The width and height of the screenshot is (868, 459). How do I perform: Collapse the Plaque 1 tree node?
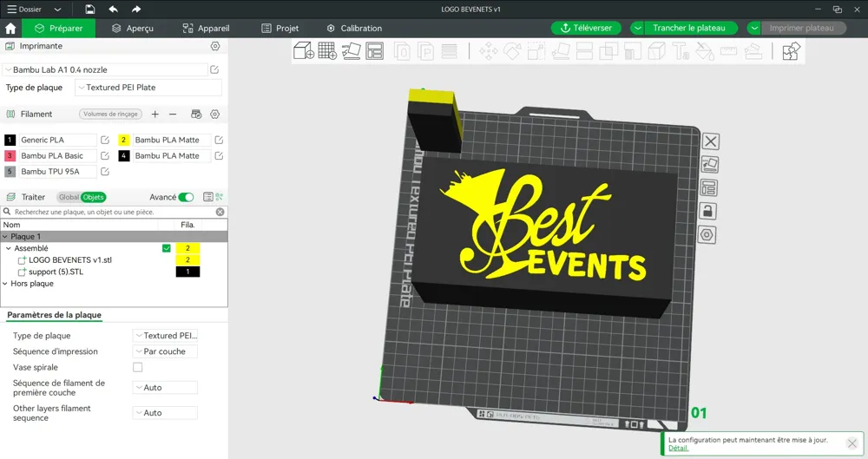(5, 236)
